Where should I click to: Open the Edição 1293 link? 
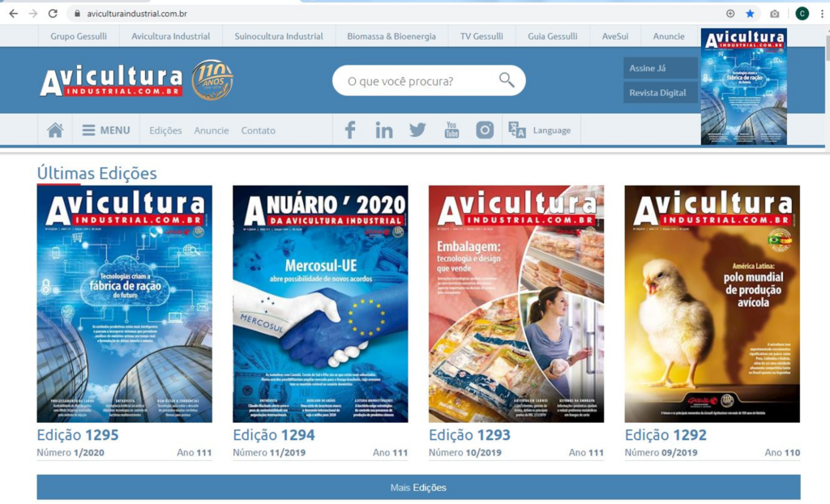click(x=469, y=434)
